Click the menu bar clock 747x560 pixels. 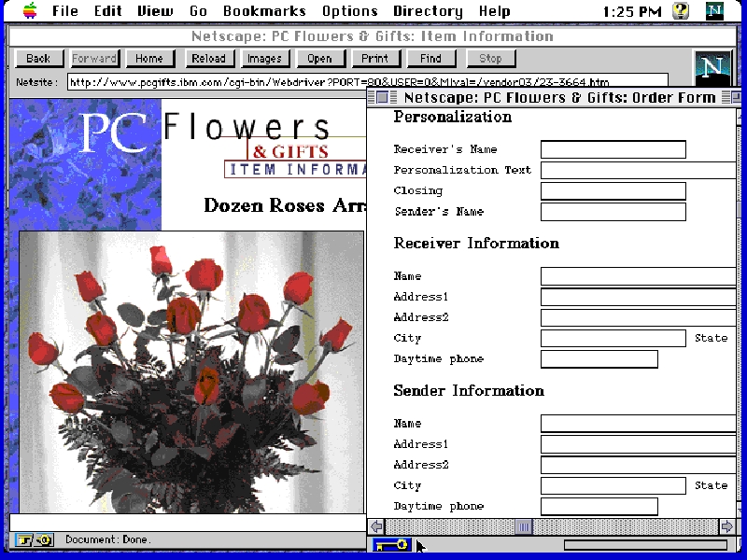[x=632, y=11]
